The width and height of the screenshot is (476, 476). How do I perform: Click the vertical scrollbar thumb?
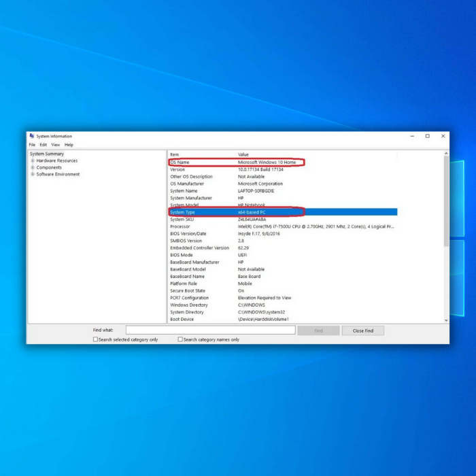click(x=446, y=201)
